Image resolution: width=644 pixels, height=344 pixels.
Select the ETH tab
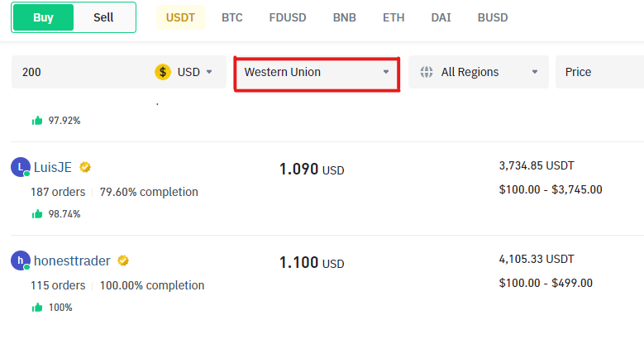click(x=394, y=17)
